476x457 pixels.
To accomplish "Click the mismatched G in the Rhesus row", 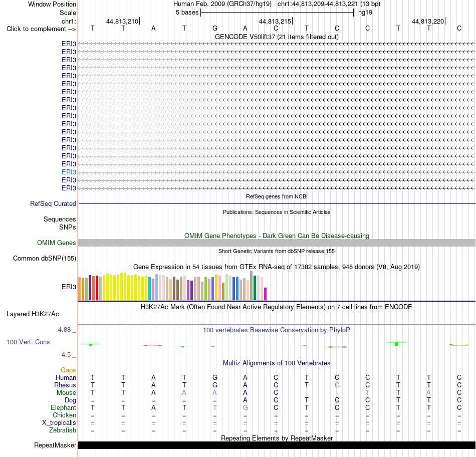I will point(337,385).
